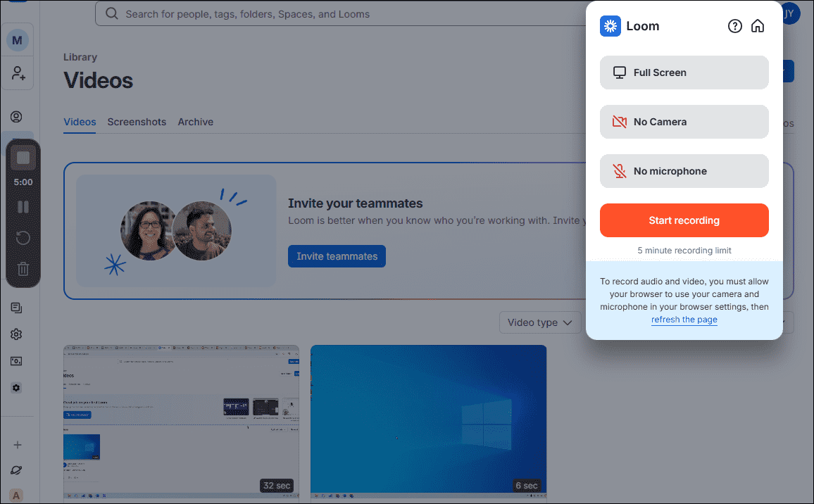Pause the recording in the control bar
Viewport: 814px width, 504px height.
[23, 207]
